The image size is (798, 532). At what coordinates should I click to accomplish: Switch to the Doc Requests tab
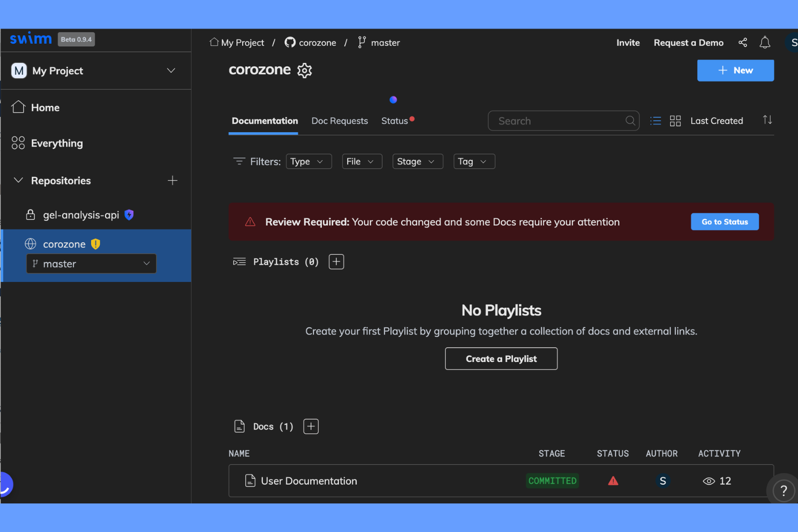click(340, 121)
